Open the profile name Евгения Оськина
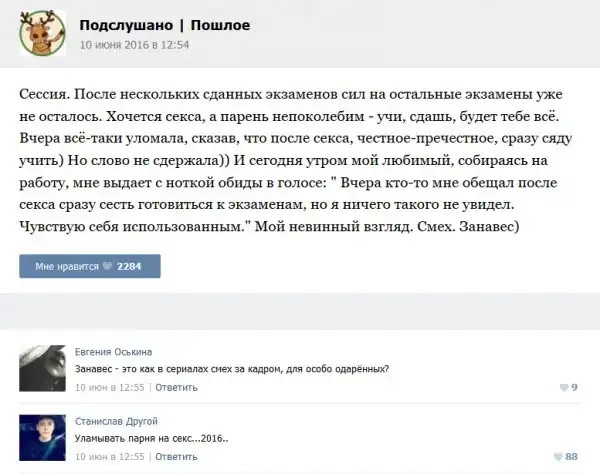The image size is (600, 474). (113, 352)
